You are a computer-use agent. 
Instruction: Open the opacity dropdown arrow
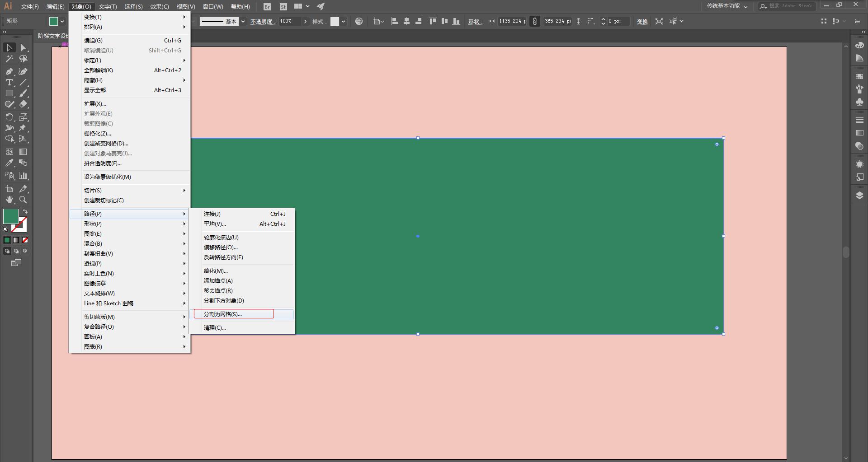306,21
